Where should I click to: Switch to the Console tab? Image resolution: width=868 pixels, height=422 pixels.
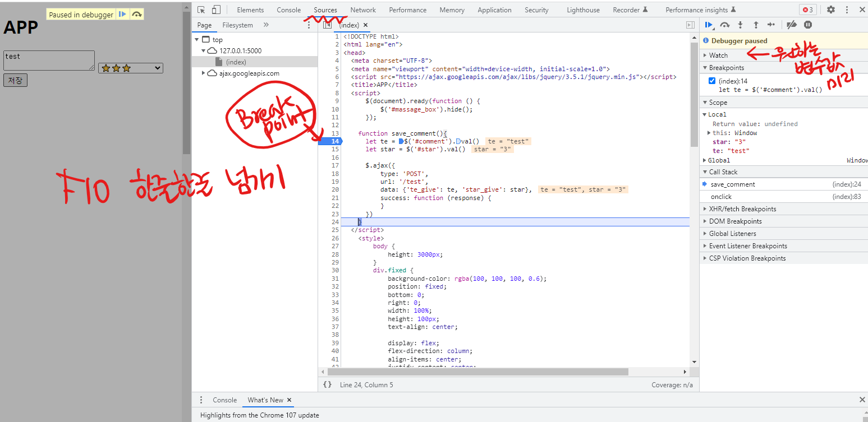pyautogui.click(x=289, y=10)
